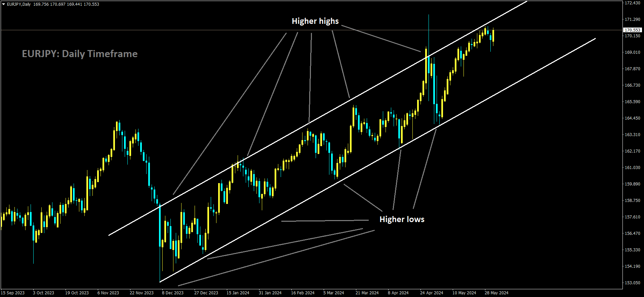Select the 28 May 2024 date label
The image size is (644, 297).
click(x=496, y=293)
